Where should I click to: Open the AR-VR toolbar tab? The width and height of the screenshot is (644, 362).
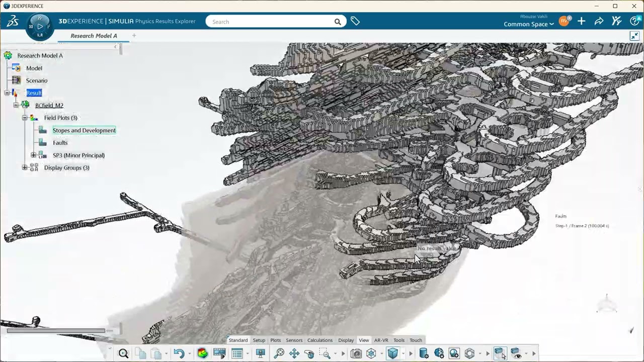coord(381,340)
